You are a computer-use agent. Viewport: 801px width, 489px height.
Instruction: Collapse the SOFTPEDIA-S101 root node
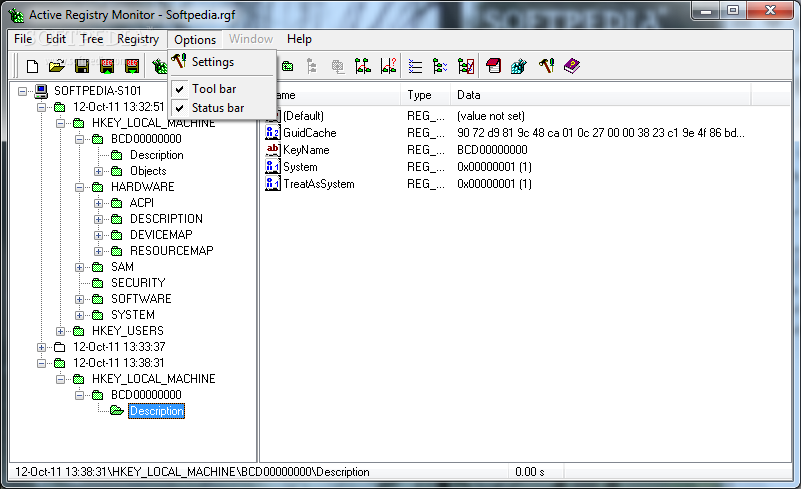click(x=22, y=91)
